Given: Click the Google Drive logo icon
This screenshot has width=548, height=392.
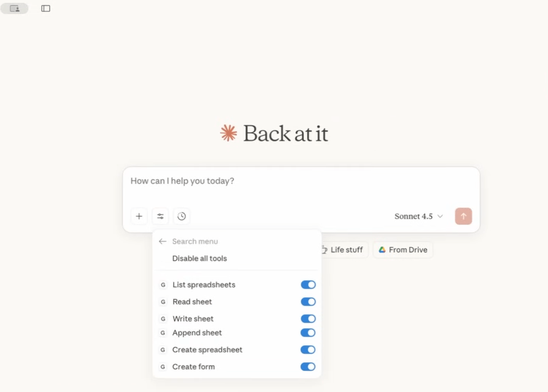Looking at the screenshot, I should coord(382,250).
